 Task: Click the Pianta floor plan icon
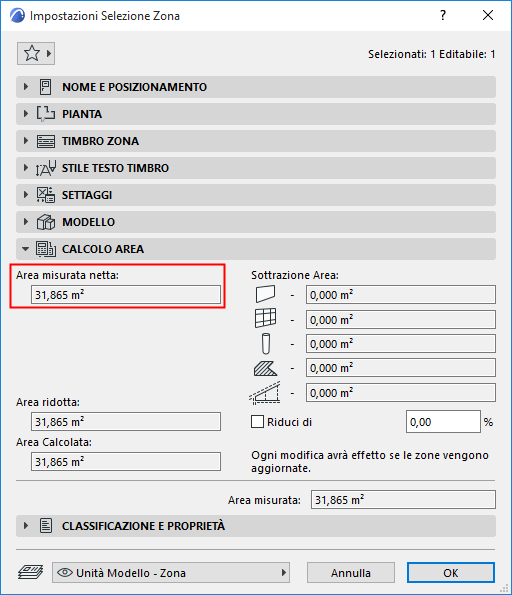[46, 114]
